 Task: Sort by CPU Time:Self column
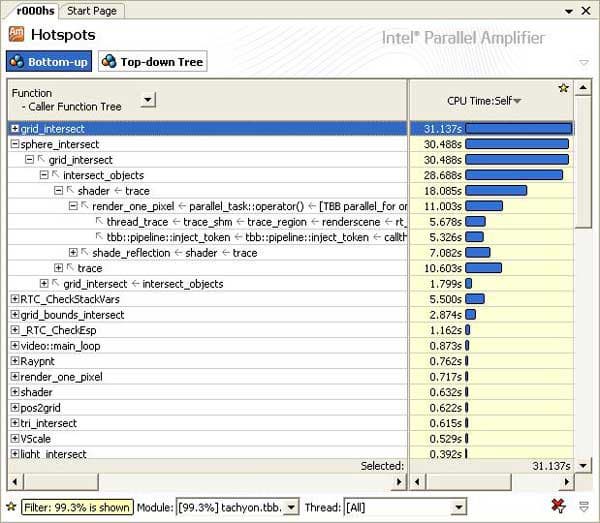[484, 101]
